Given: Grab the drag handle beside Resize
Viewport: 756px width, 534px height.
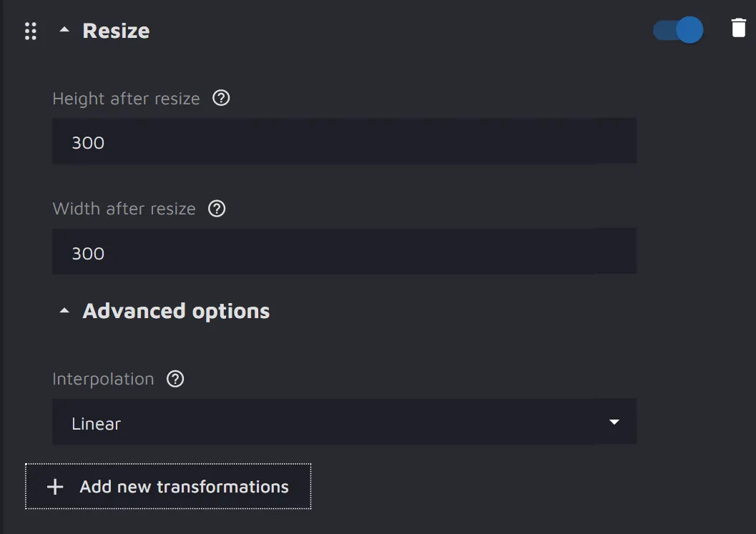Looking at the screenshot, I should point(30,31).
